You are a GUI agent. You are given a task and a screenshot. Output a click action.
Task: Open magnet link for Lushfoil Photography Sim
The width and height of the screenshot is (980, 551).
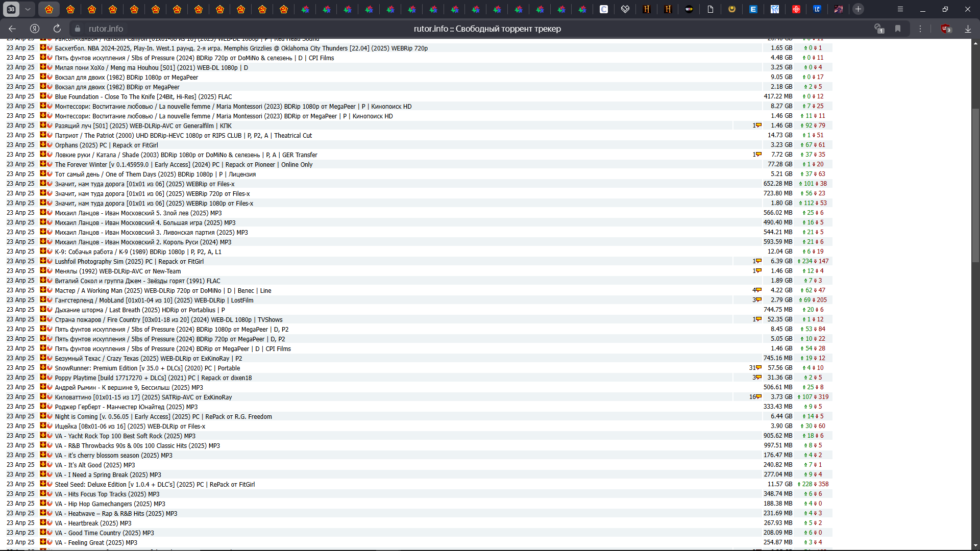tap(50, 261)
